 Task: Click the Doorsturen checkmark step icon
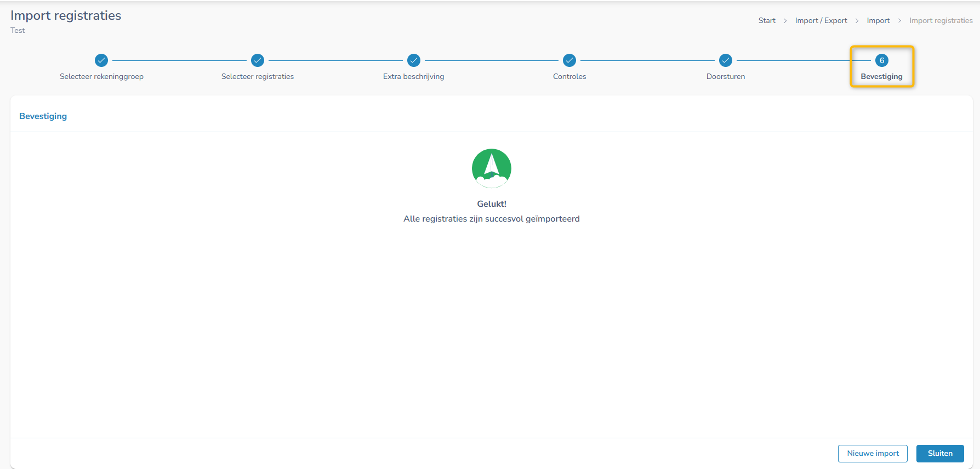click(x=726, y=60)
